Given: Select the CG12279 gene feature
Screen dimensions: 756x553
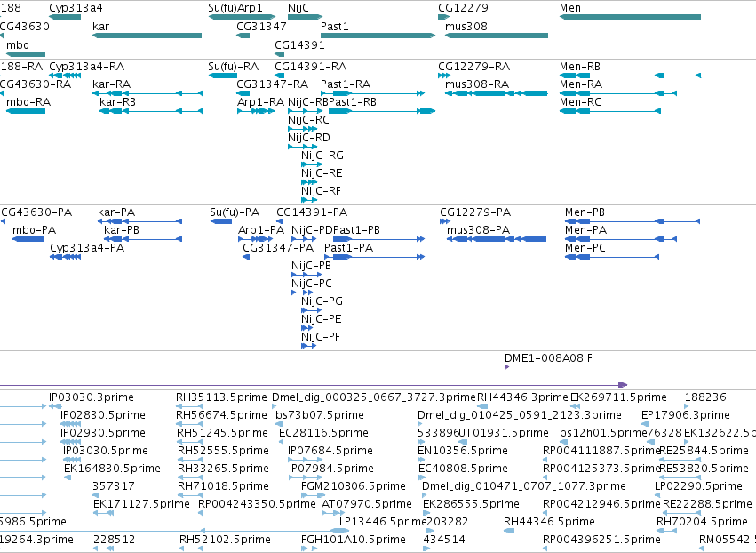Looking at the screenshot, I should [x=443, y=17].
